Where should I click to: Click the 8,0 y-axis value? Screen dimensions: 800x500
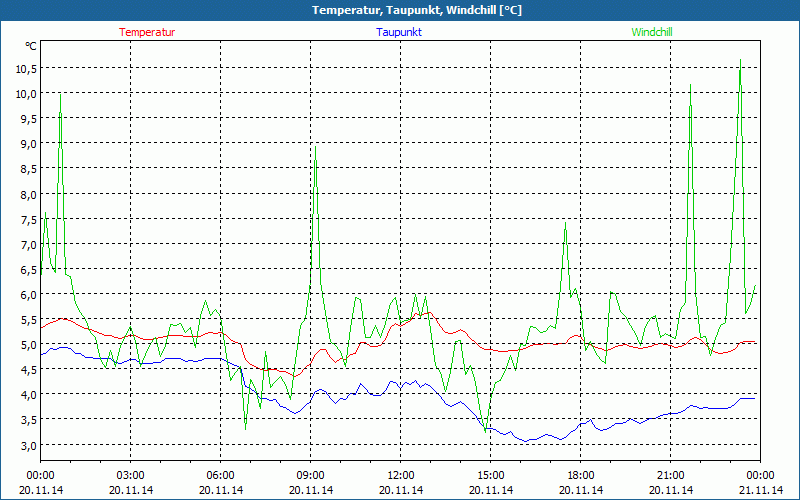point(29,194)
